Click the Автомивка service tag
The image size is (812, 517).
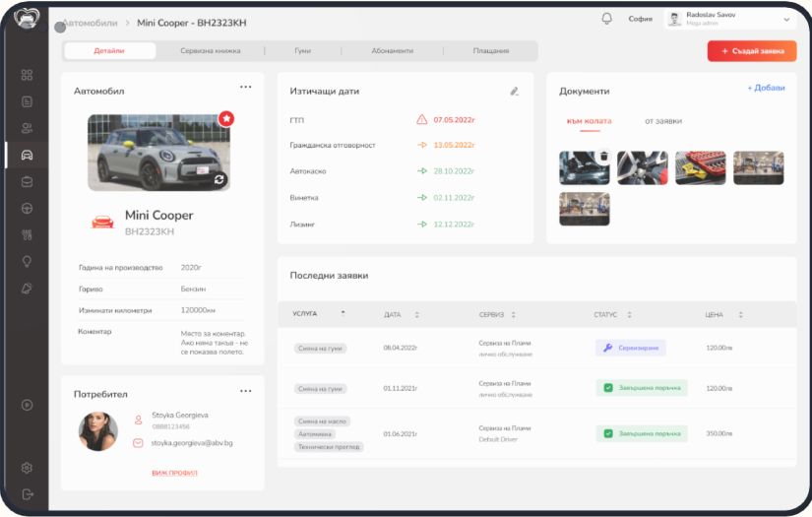point(315,434)
